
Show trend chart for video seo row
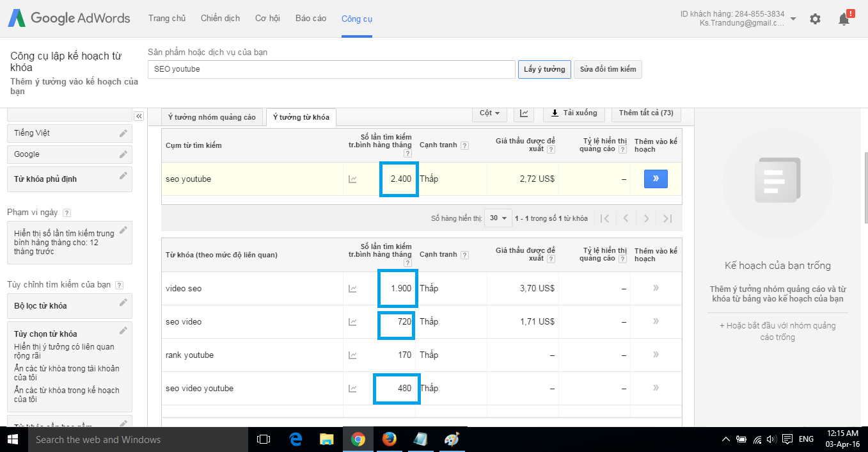(352, 289)
